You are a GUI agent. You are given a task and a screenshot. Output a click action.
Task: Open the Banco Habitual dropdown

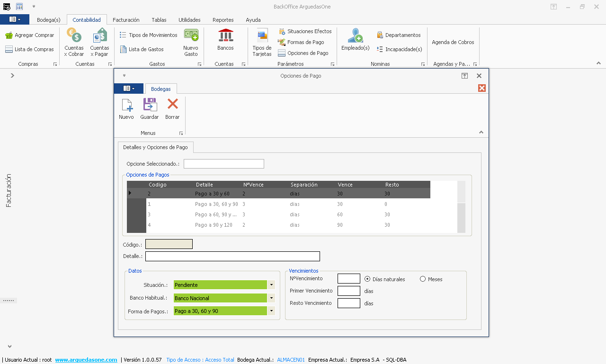coord(271,298)
